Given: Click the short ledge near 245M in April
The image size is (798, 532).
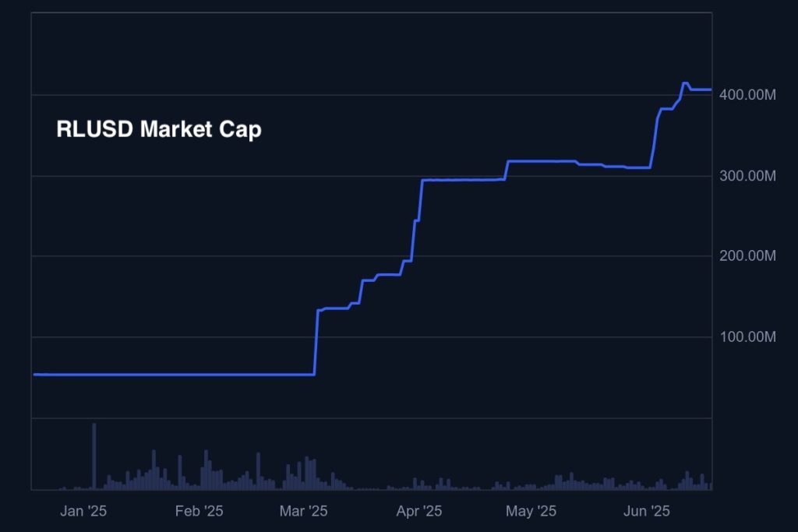Looking at the screenshot, I should coord(417,221).
